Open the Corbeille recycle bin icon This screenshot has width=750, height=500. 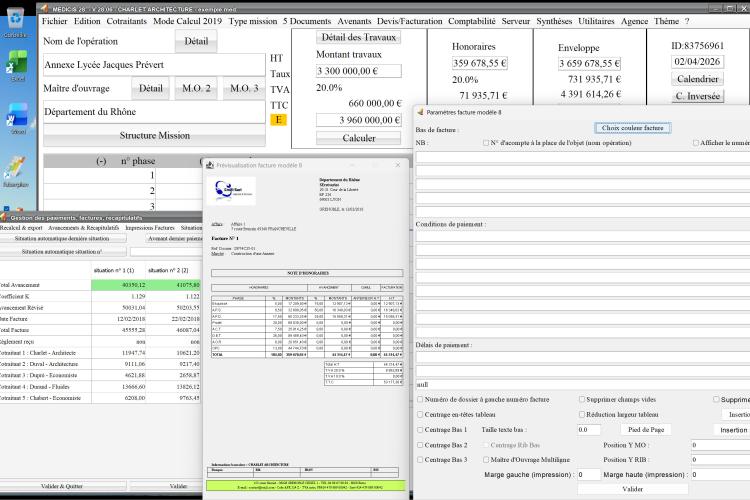tap(16, 19)
